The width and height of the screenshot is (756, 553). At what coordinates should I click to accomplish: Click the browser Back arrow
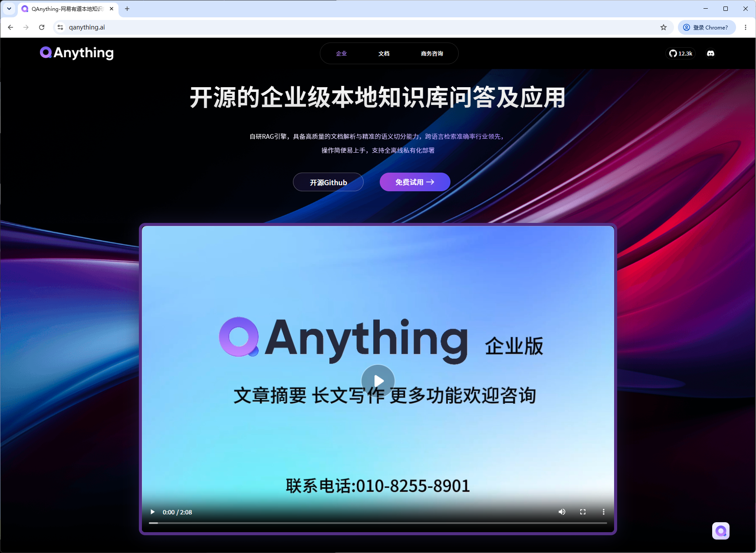[x=10, y=27]
